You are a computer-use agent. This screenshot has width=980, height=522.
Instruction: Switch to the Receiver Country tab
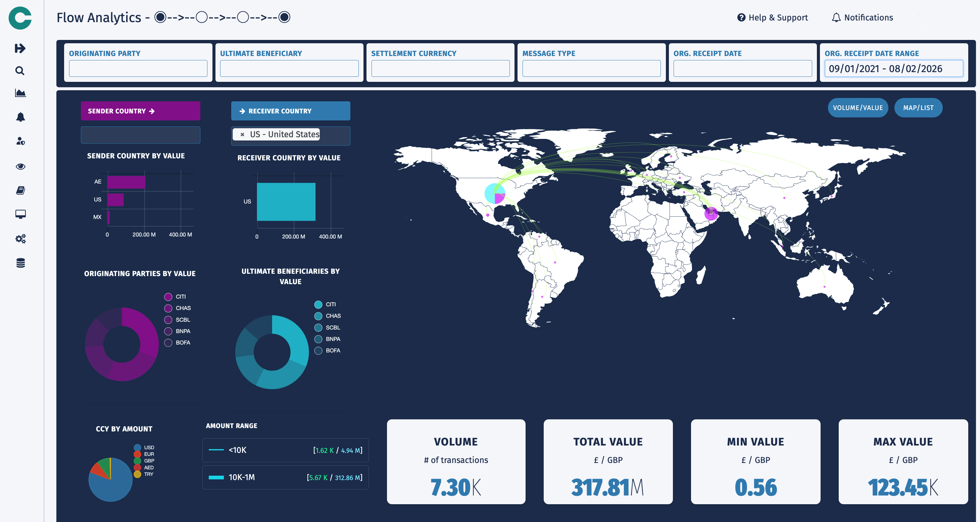click(291, 111)
